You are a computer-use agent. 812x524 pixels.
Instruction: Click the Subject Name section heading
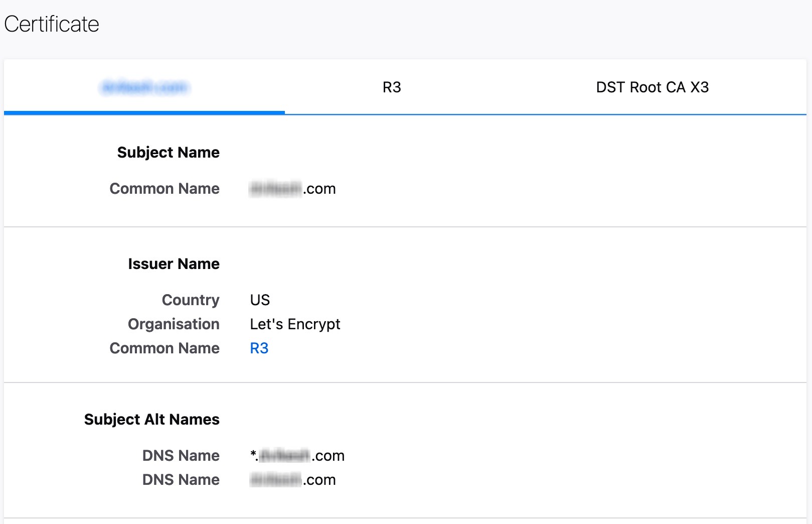169,153
